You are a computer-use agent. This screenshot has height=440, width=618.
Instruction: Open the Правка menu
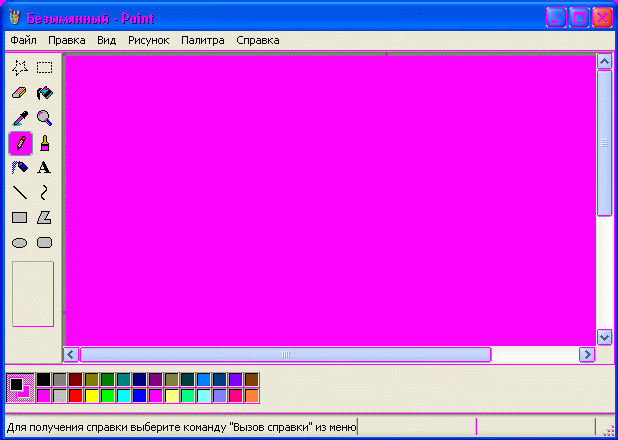pyautogui.click(x=67, y=40)
